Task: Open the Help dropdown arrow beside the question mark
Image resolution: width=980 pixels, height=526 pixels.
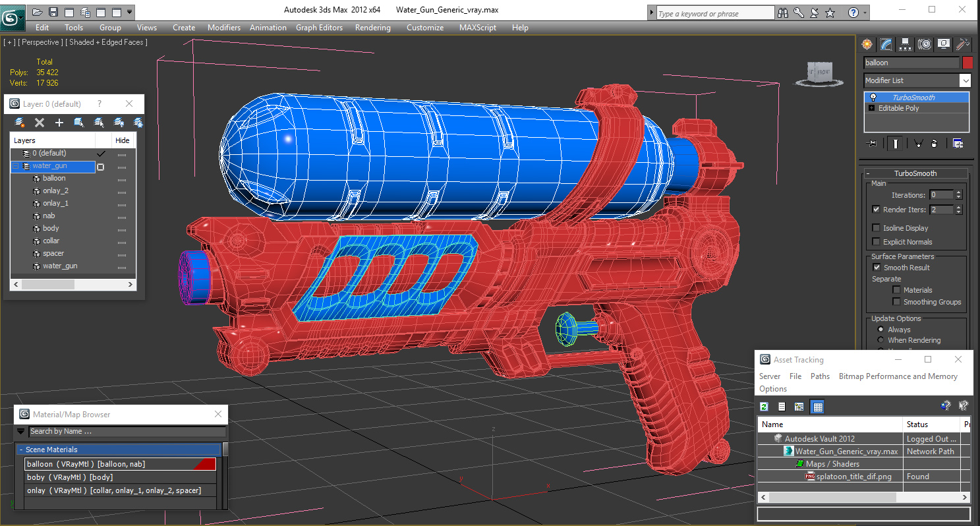Action: point(865,13)
